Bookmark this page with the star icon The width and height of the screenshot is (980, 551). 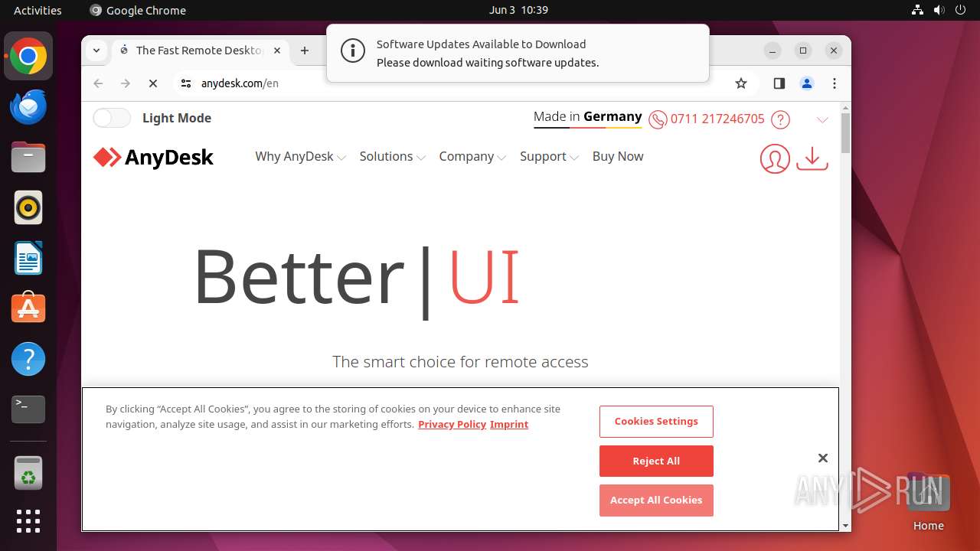coord(741,83)
